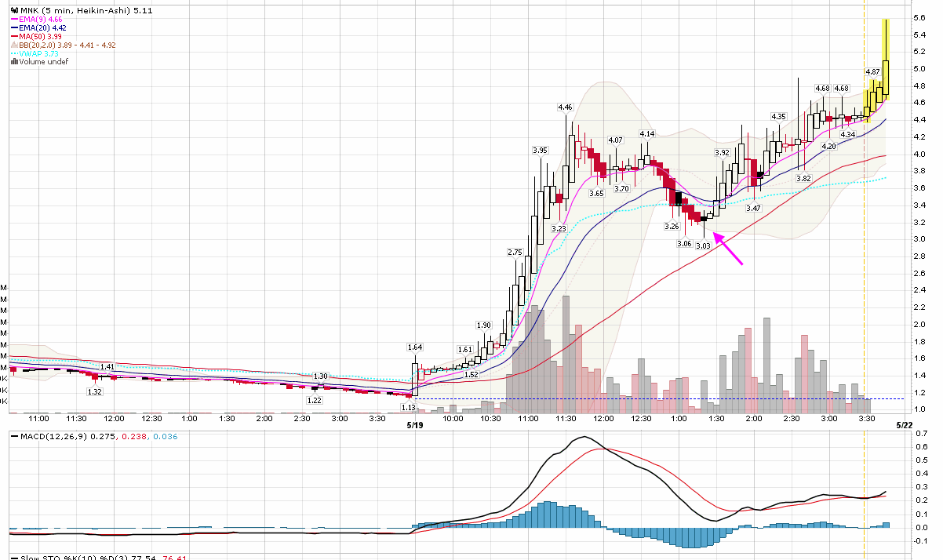Click the magenta EMA(9) line swatch
The height and width of the screenshot is (560, 943).
15,20
